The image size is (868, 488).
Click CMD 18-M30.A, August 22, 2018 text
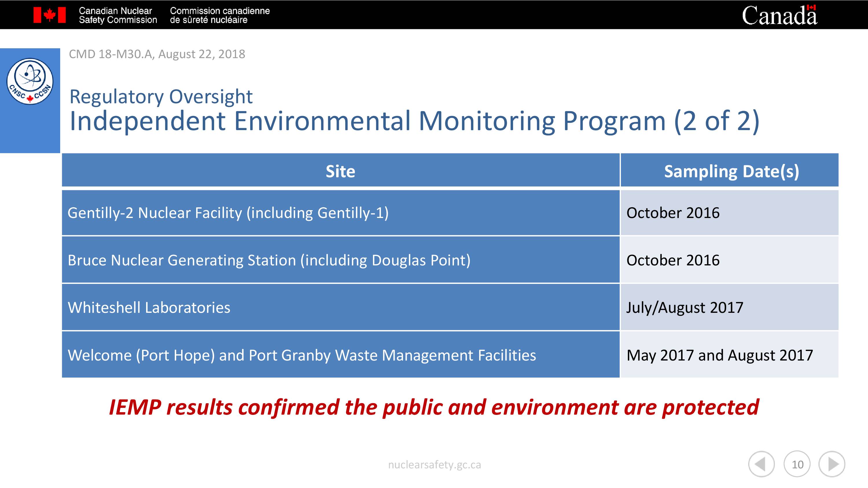point(157,54)
